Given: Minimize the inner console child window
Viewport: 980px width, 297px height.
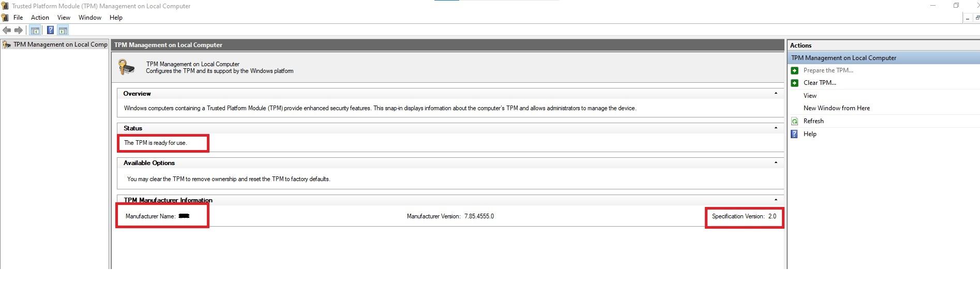Looking at the screenshot, I should [x=967, y=18].
